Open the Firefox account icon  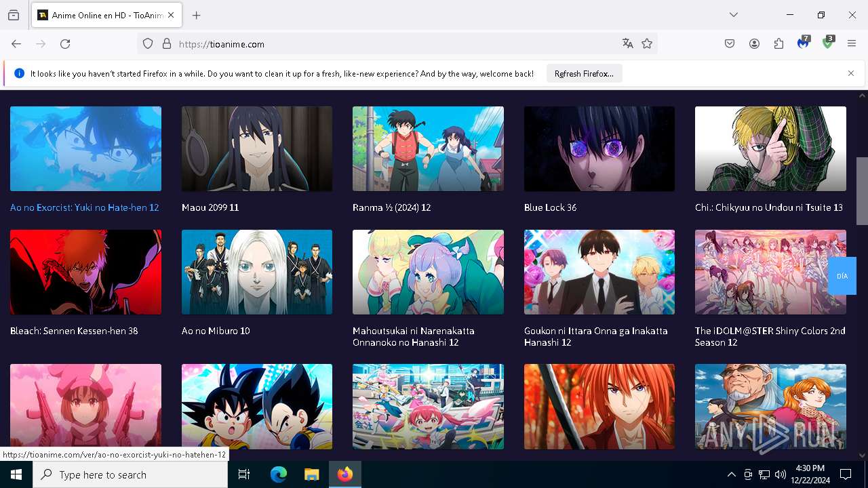click(x=754, y=44)
